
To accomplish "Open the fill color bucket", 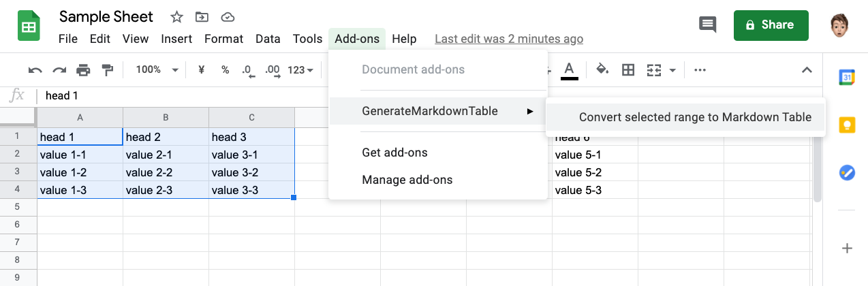I will coord(602,69).
